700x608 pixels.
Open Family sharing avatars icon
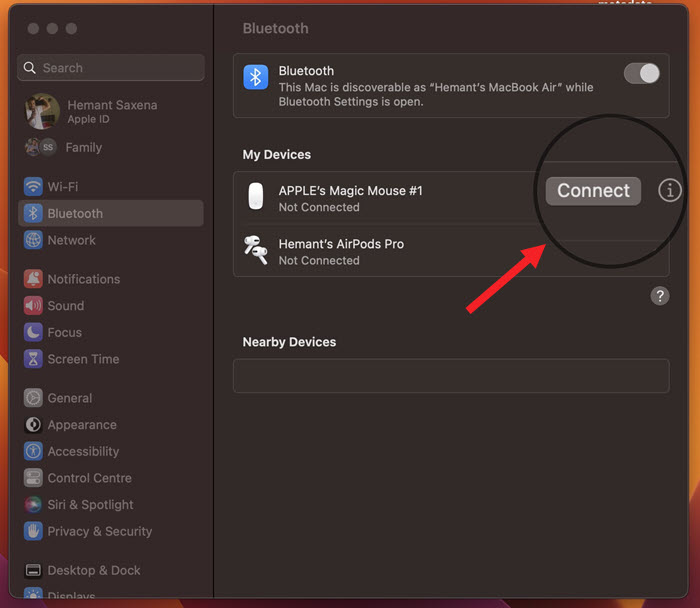coord(41,147)
